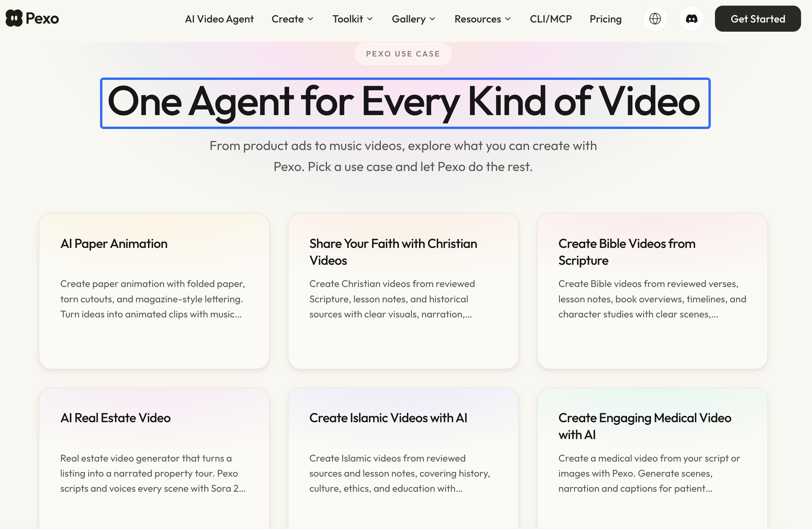Open the AI Real Estate Video card
The width and height of the screenshot is (812, 529).
coord(154,458)
